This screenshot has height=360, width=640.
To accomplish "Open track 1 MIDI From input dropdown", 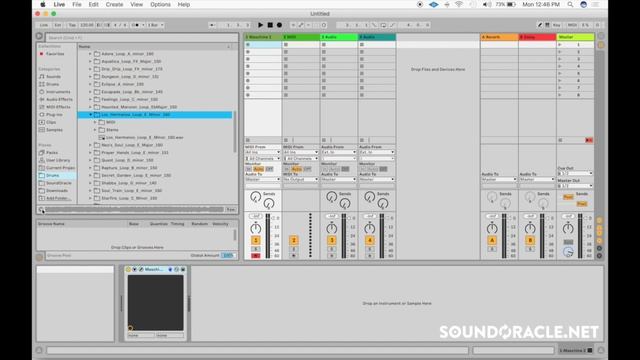I will point(262,152).
